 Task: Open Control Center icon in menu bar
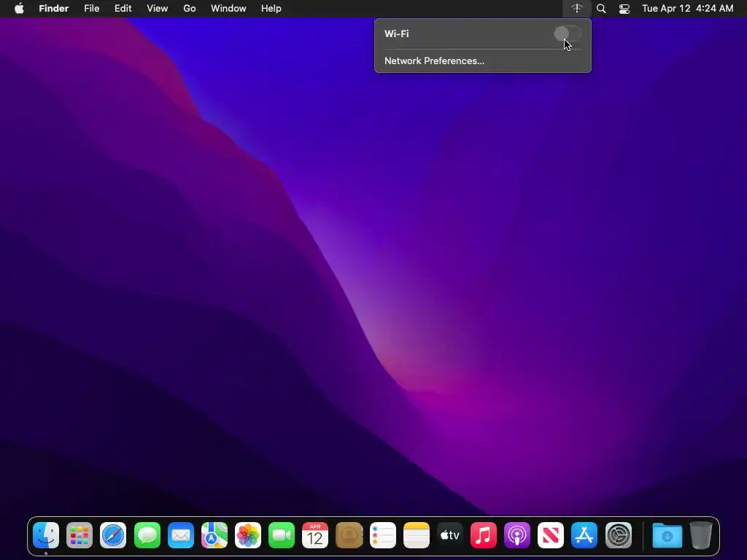[624, 9]
